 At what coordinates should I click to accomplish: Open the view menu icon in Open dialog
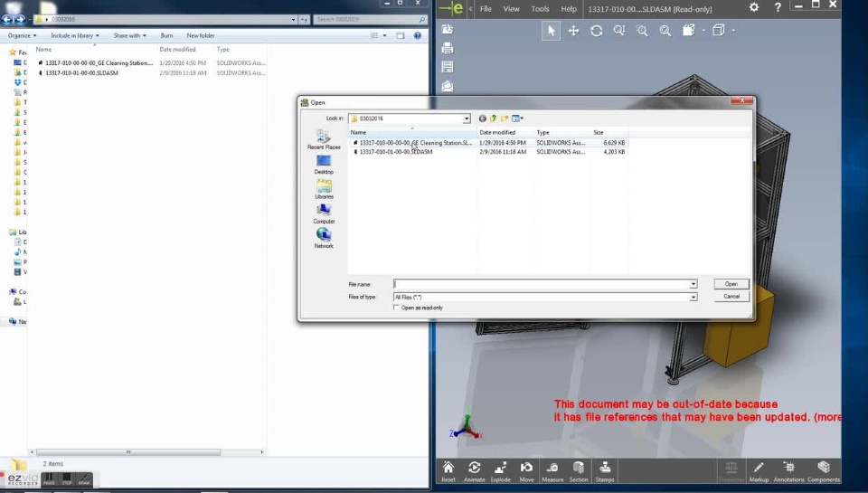click(517, 119)
